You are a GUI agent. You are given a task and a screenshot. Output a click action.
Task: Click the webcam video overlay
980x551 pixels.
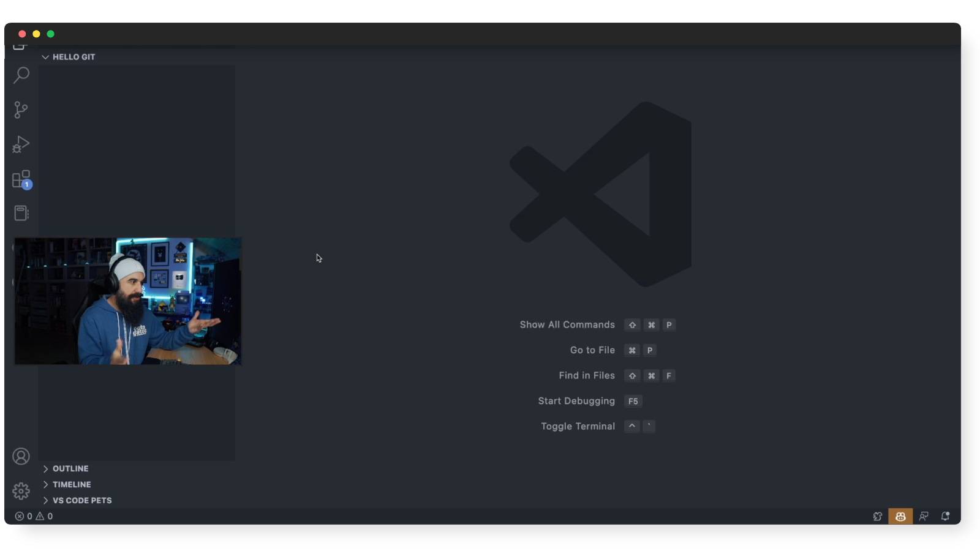[x=128, y=301]
